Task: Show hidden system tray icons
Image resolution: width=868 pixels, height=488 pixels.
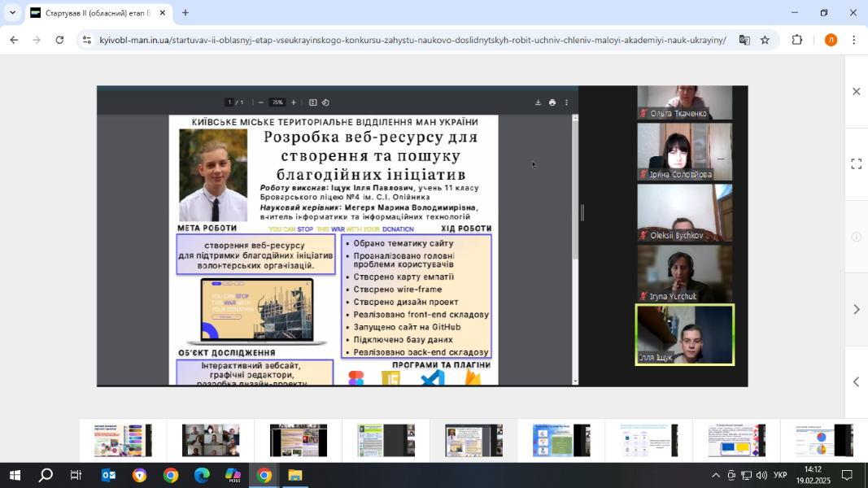Action: pos(716,475)
